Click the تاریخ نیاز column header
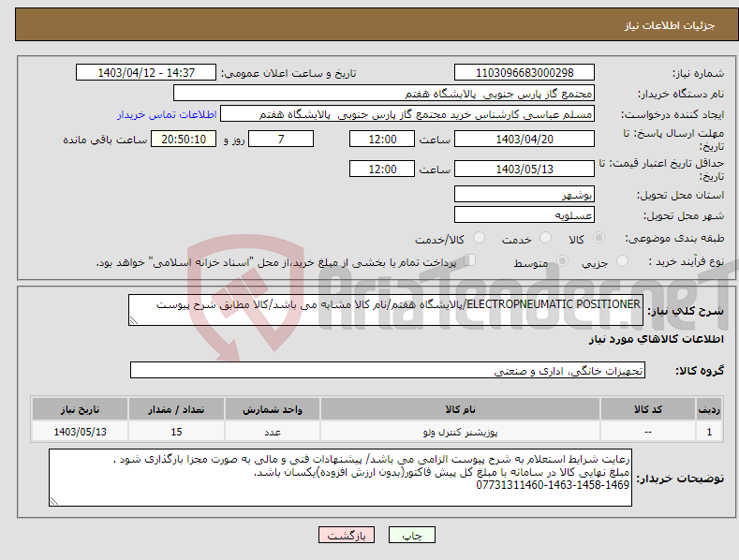739x560 pixels. pos(80,409)
